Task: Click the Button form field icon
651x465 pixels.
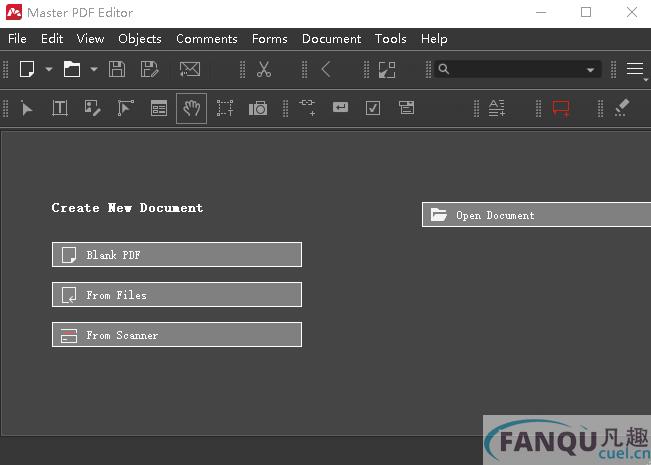Action: [340, 108]
